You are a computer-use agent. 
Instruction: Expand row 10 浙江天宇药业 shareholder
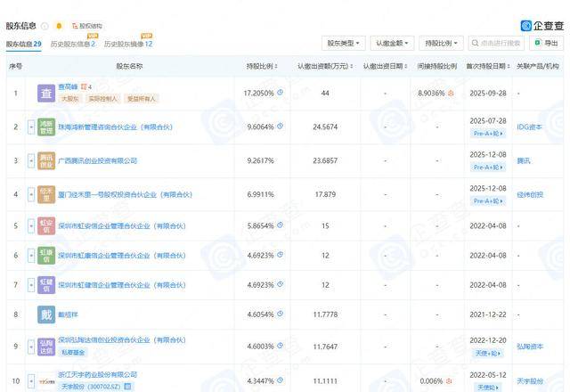click(x=31, y=381)
